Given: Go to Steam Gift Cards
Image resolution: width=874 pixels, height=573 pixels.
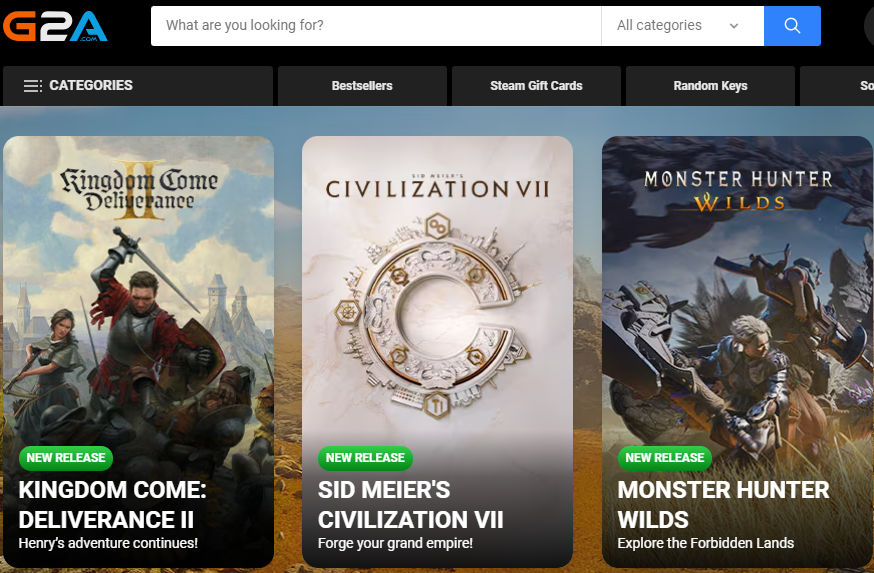Looking at the screenshot, I should point(536,86).
